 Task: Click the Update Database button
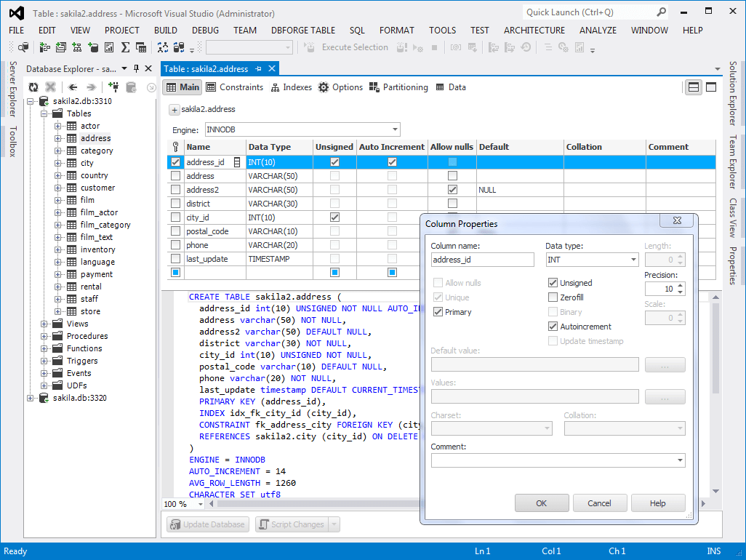(x=208, y=524)
